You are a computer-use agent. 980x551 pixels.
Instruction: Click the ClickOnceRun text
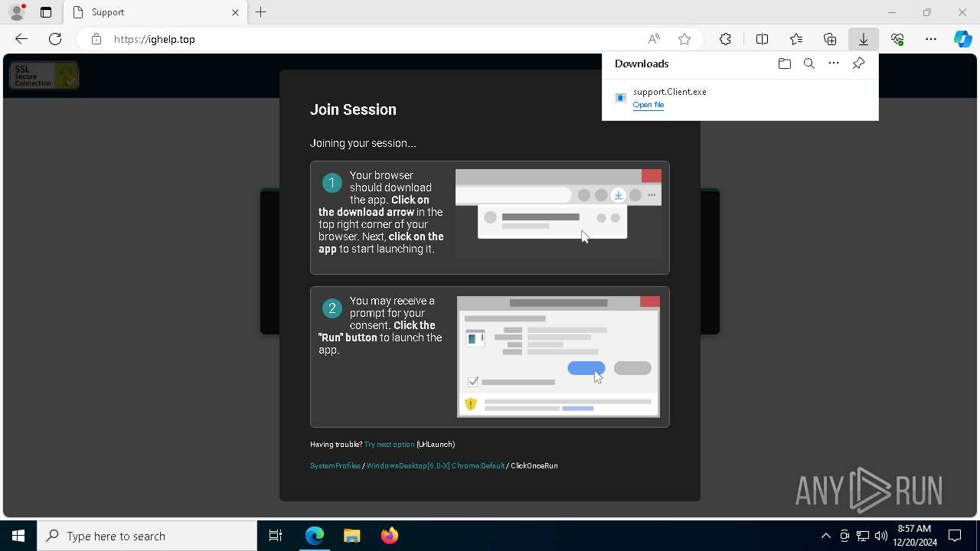534,465
